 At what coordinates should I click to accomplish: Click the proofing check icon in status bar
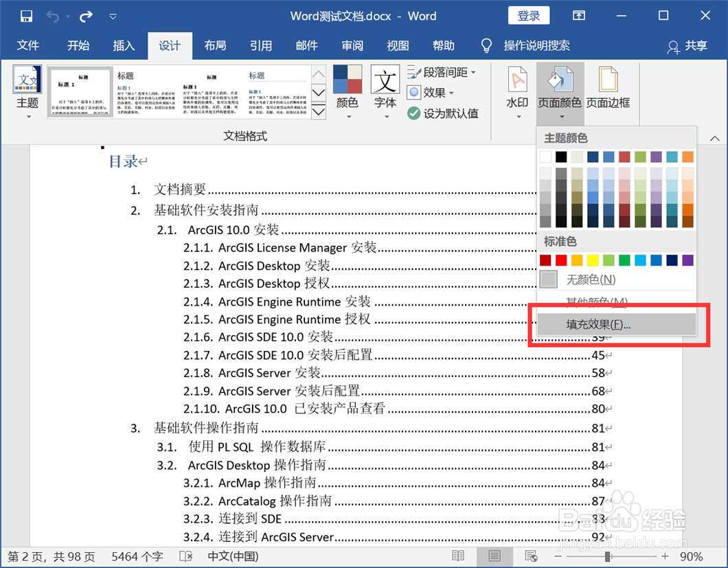tap(186, 556)
